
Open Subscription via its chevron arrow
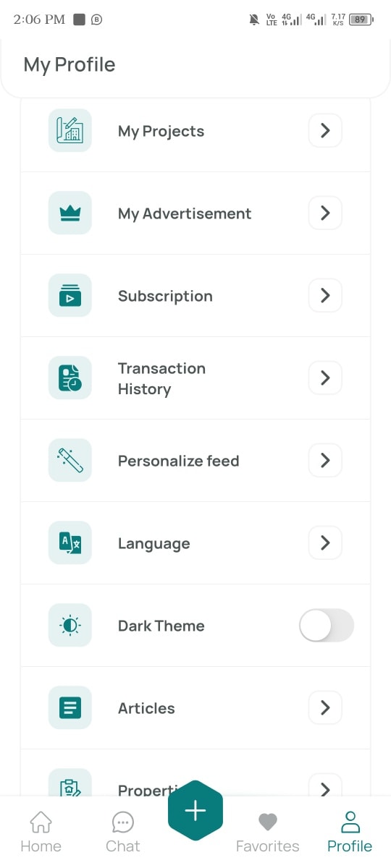[325, 295]
